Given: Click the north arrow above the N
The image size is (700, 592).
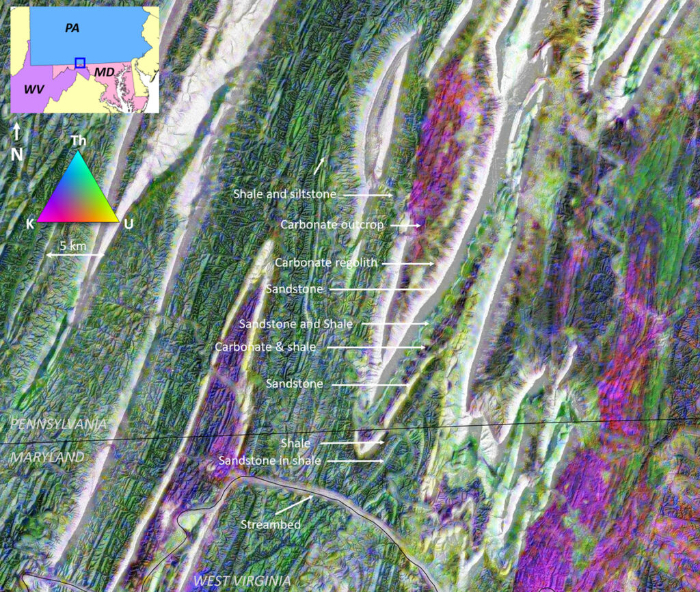Looking at the screenshot, I should coord(17,131).
